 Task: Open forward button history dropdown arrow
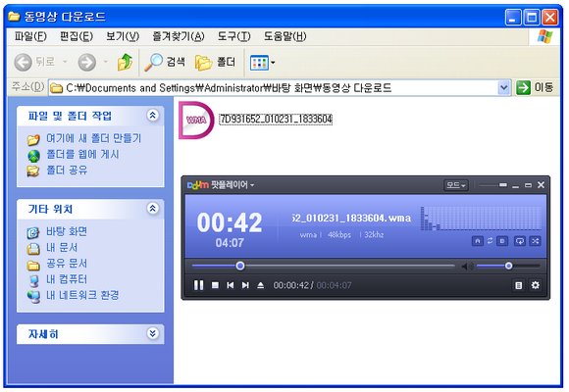pyautogui.click(x=106, y=62)
